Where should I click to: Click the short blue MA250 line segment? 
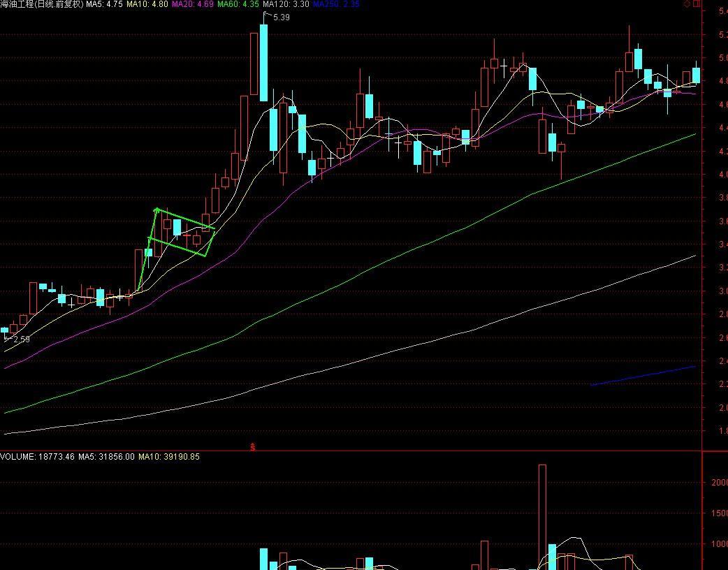point(643,376)
